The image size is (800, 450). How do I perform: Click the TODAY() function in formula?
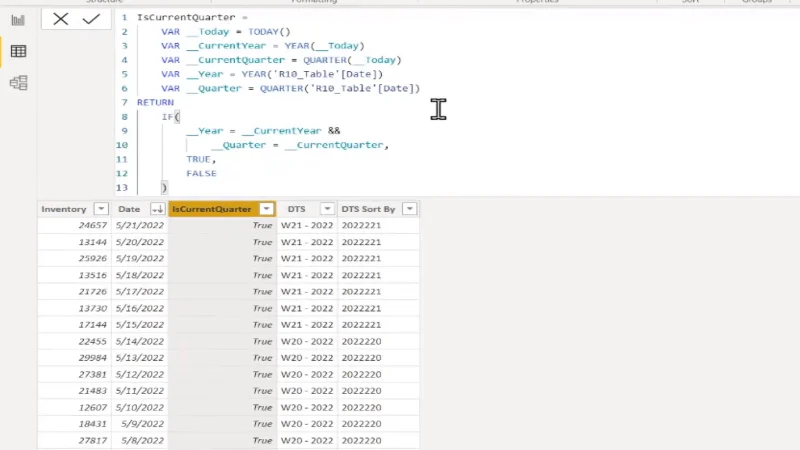[269, 32]
